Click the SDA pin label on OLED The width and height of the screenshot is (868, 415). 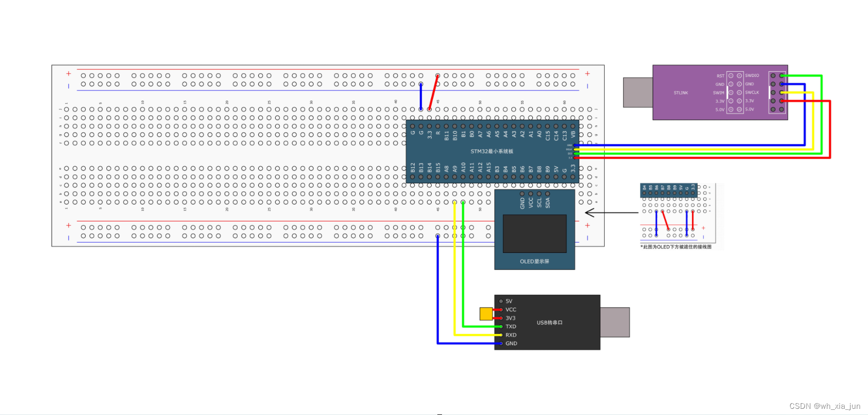(x=547, y=202)
